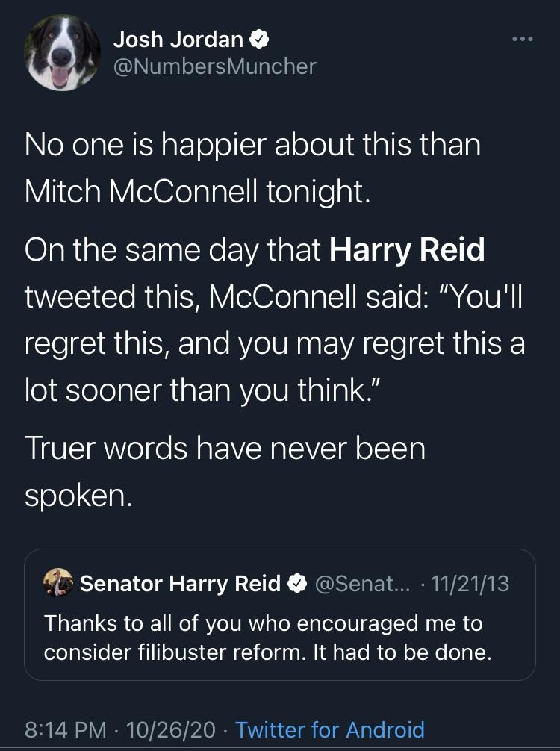
Task: Open the 11/21/13 quoted tweet date
Action: (x=470, y=583)
